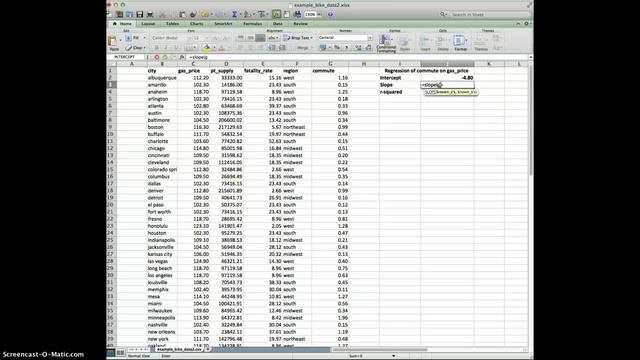Add a new sheet with plus button
The height and width of the screenshot is (360, 640).
[x=207, y=349]
